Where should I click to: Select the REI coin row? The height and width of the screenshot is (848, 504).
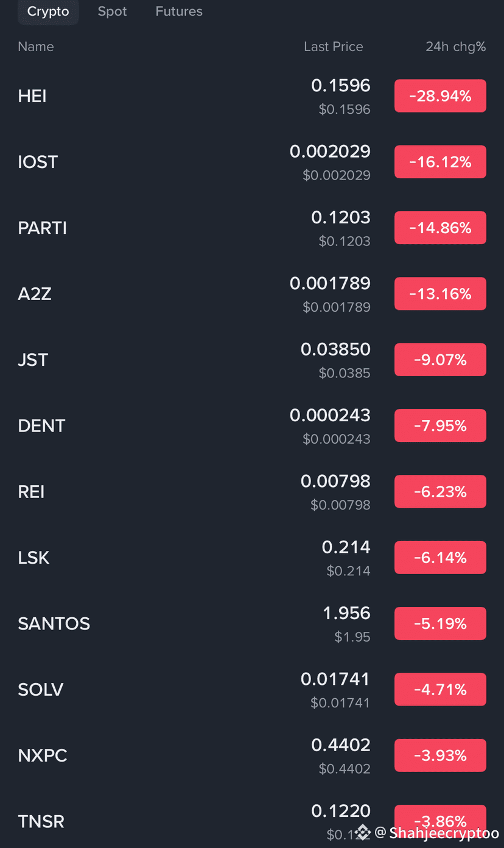[252, 492]
